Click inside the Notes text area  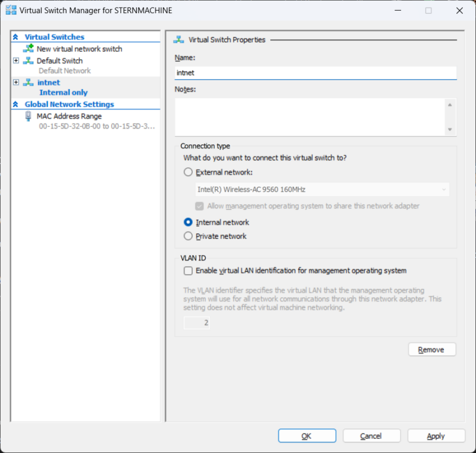coord(309,117)
